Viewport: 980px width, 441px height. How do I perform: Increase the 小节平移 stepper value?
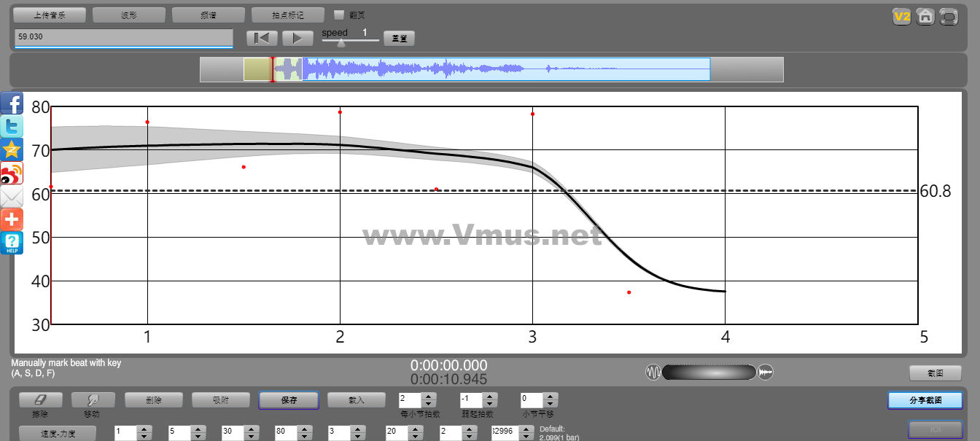tap(551, 397)
